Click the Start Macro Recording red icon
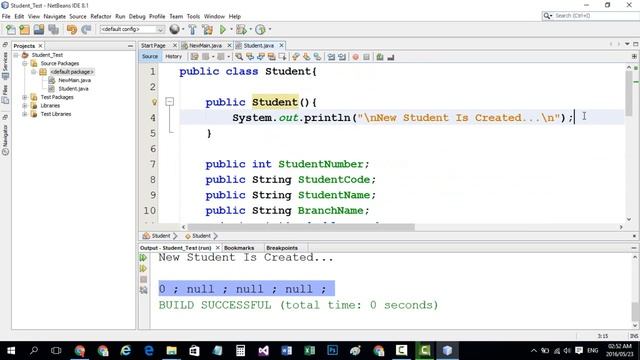Image resolution: width=640 pixels, height=360 pixels. [356, 57]
